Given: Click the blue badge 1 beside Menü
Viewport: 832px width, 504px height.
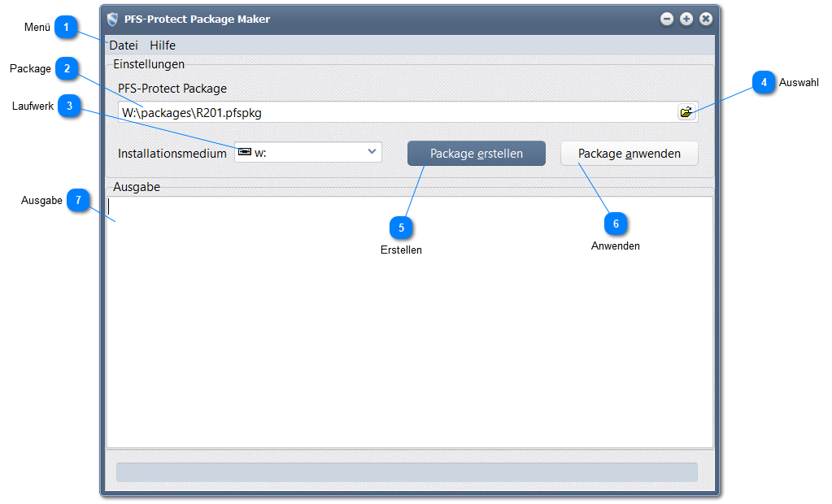Looking at the screenshot, I should 67,27.
